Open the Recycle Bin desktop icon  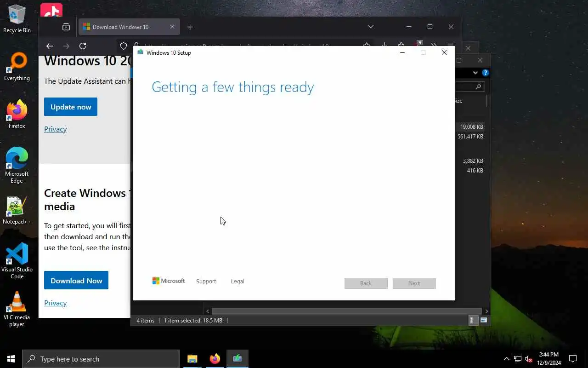(x=17, y=19)
